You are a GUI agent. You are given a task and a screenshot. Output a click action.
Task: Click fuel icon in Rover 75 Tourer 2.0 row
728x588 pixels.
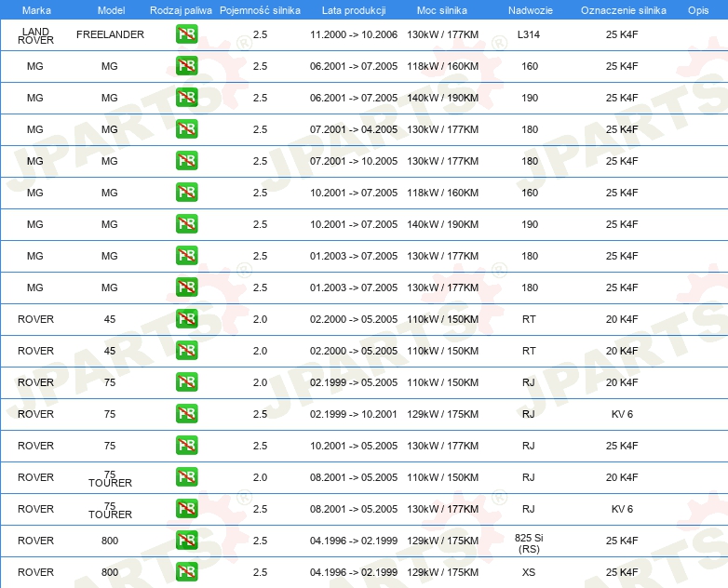(x=186, y=476)
